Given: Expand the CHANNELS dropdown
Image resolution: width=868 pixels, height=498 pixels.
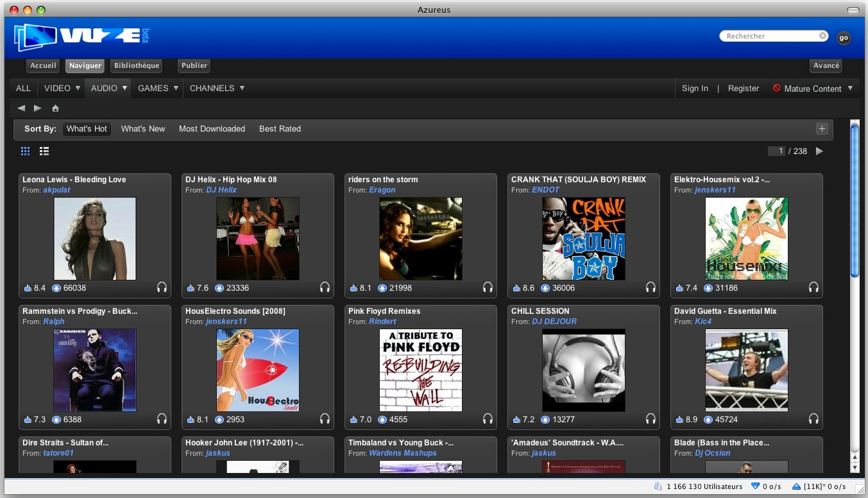Looking at the screenshot, I should [x=242, y=88].
